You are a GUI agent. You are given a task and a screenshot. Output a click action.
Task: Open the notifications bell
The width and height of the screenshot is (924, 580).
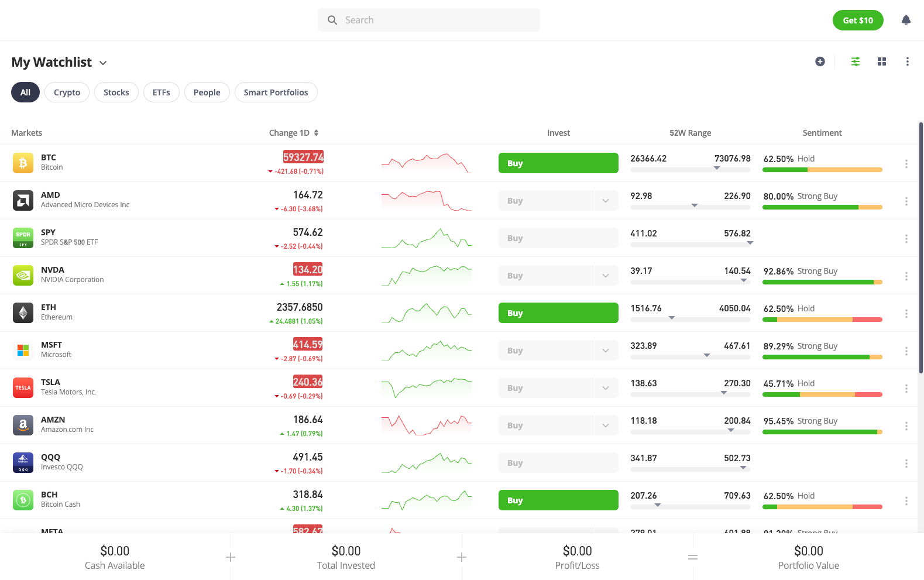[x=906, y=20]
